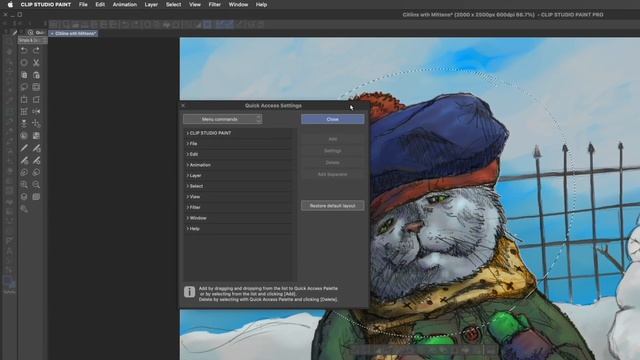Open the Layer menu in menu bar
Screen dimensions: 640x360
(151, 4)
